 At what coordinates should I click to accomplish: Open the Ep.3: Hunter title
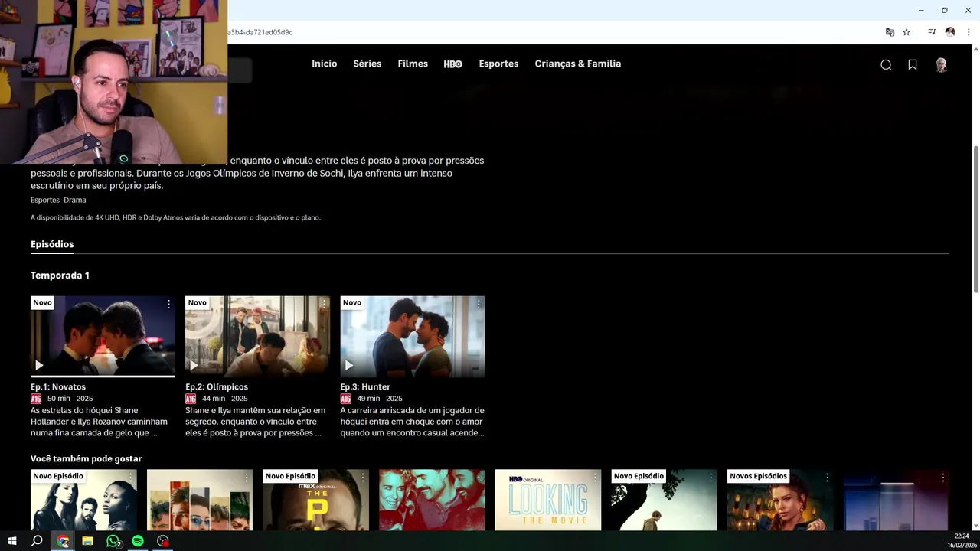tap(365, 386)
